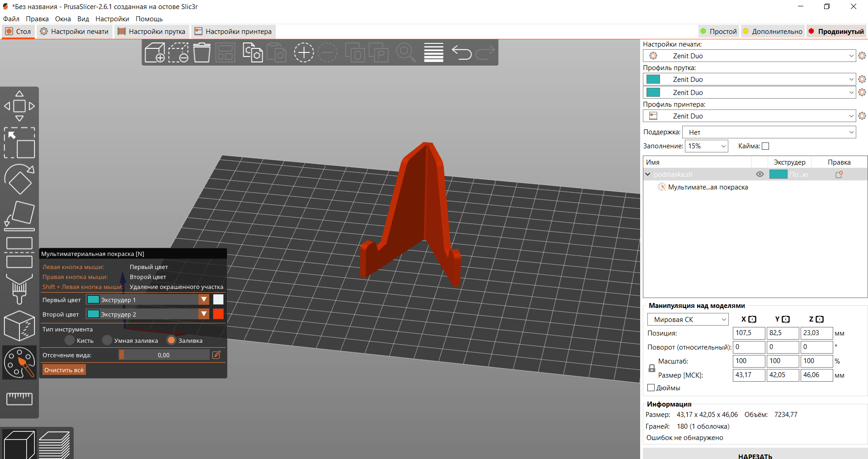The image size is (868, 459).
Task: Open print settings gear beside Zenit Duo
Action: coord(862,56)
